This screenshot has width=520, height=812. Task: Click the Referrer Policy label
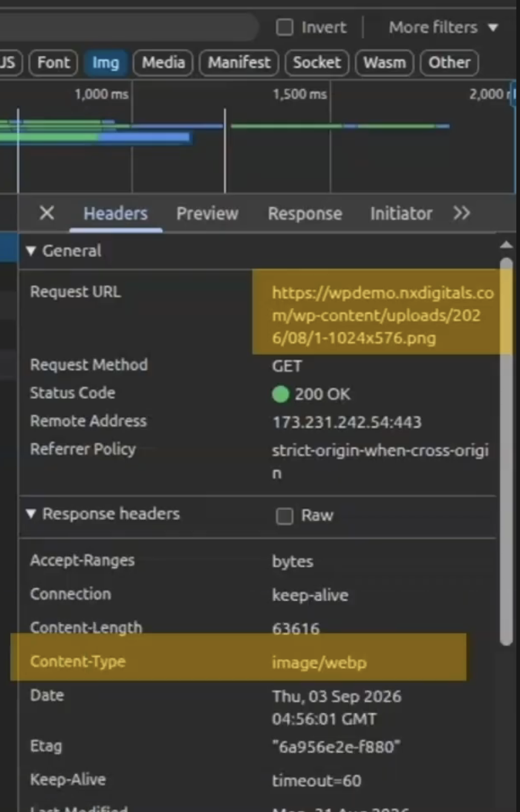point(83,449)
